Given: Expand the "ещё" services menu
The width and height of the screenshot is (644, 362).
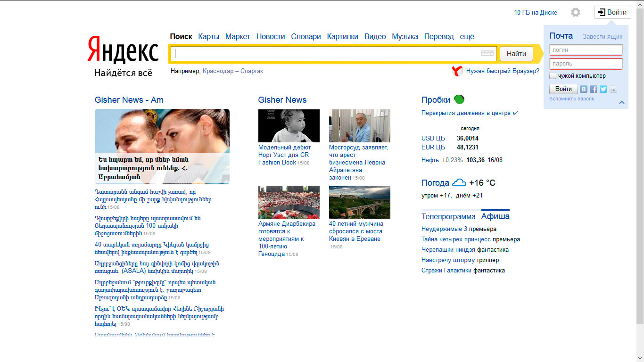Looking at the screenshot, I should click(x=467, y=37).
